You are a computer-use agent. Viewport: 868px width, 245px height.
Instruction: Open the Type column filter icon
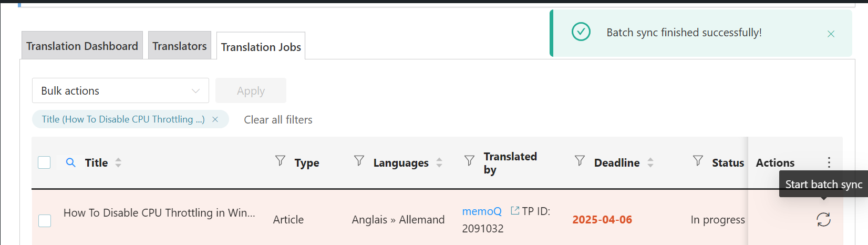(x=281, y=161)
